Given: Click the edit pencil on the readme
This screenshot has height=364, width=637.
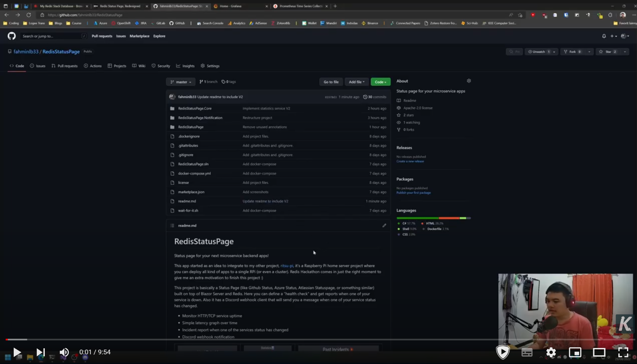Looking at the screenshot, I should (384, 225).
